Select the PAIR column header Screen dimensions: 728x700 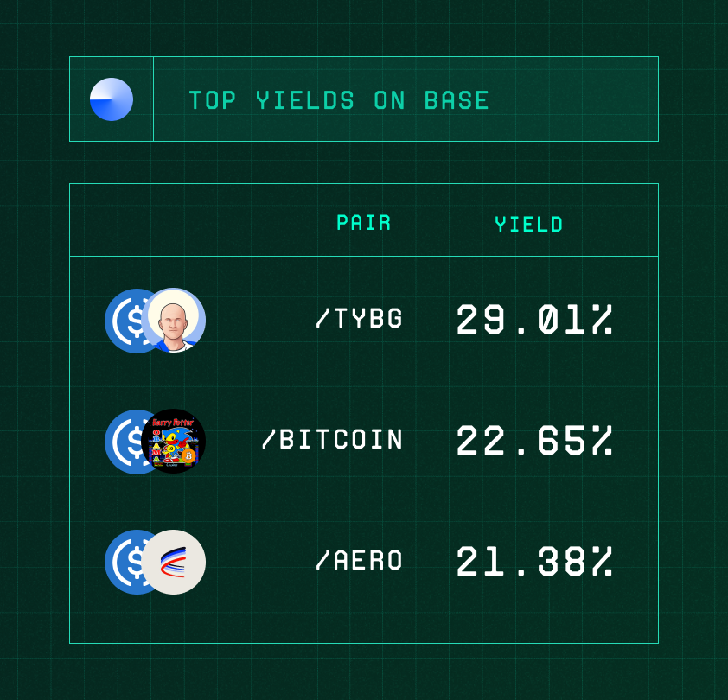[x=363, y=223]
